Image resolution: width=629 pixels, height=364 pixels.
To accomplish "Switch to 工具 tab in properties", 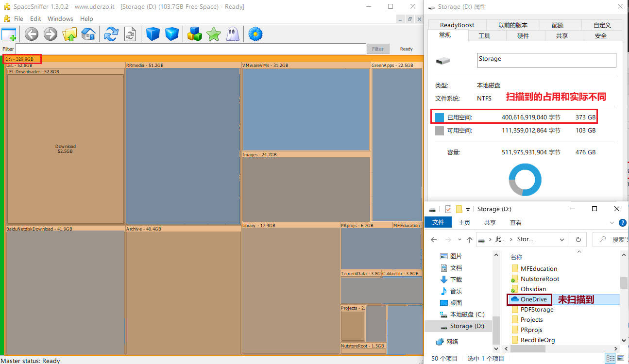I will pos(484,36).
